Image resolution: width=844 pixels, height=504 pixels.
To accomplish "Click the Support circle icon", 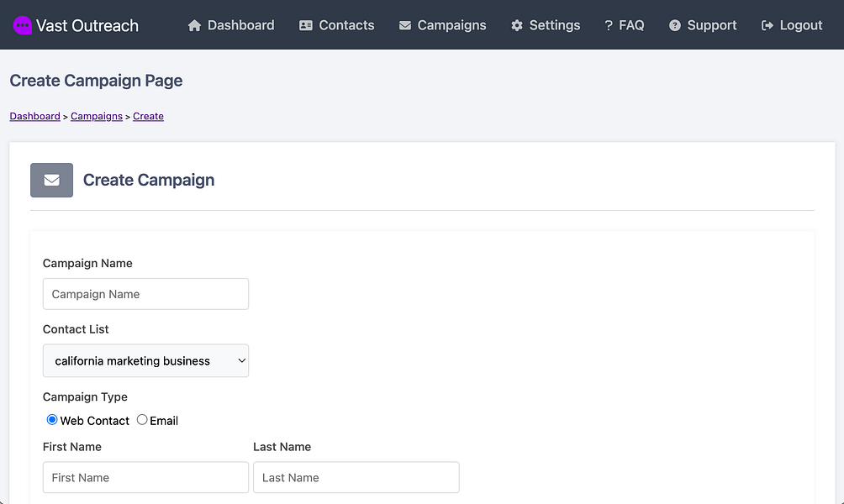I will 675,26.
